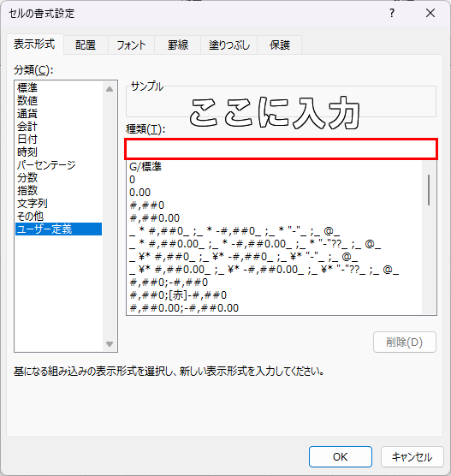Select #,##0;[赤]-#,##0 format entry
Image resolution: width=451 pixels, height=476 pixels.
(x=275, y=295)
